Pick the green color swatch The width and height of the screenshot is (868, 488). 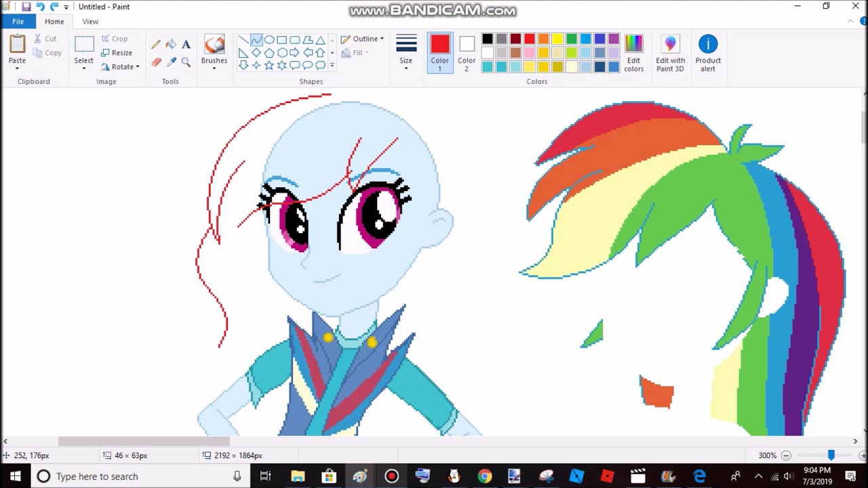[x=572, y=39]
